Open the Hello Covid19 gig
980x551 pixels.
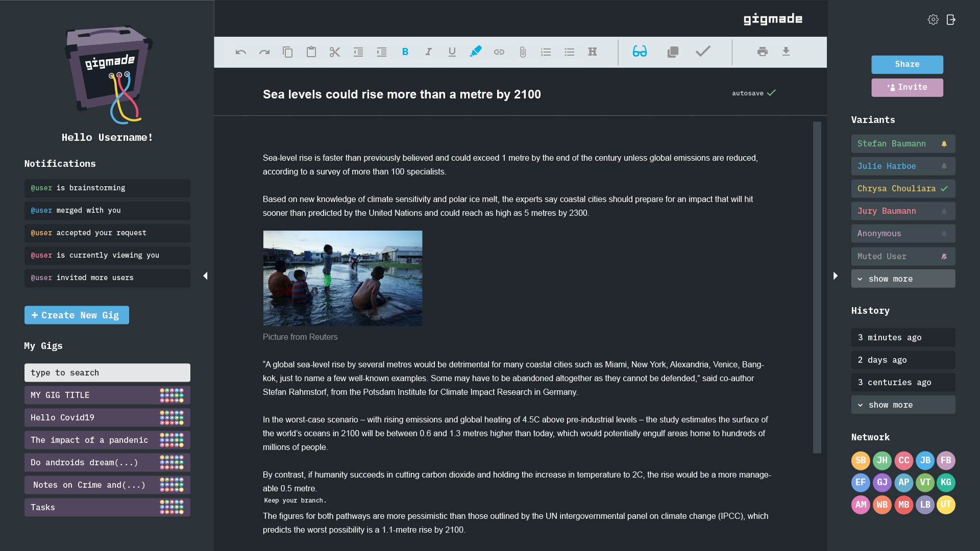pyautogui.click(x=107, y=418)
